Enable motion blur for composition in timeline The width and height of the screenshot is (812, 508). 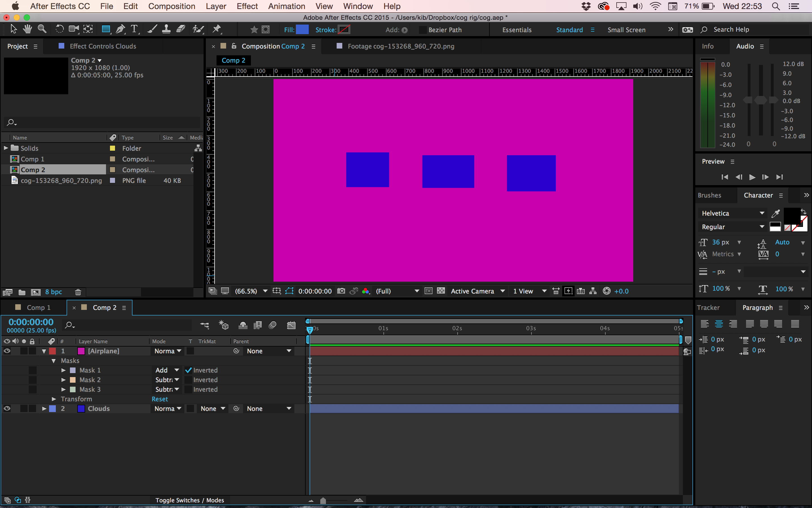272,325
